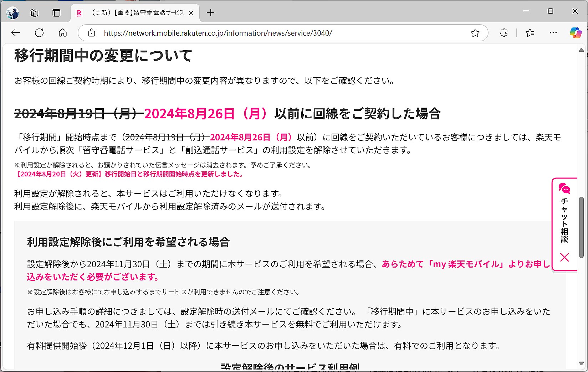Viewport: 588px width, 372px height.
Task: Reload the current page
Action: 39,33
